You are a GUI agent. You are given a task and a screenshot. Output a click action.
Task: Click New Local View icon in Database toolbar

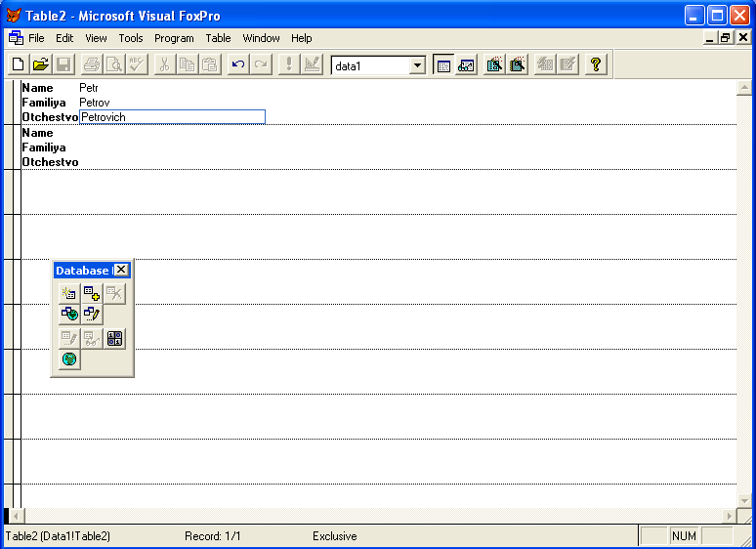point(92,315)
